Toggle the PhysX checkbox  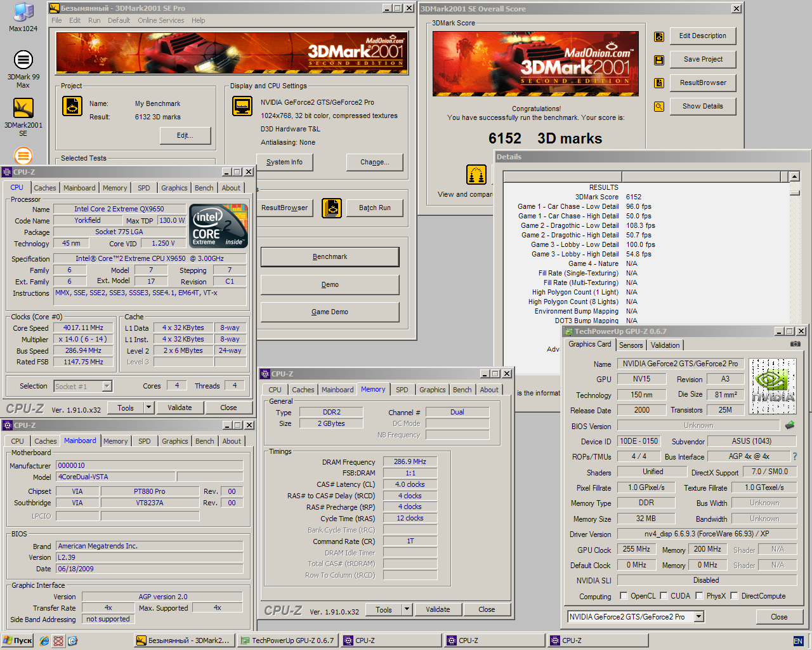tap(699, 596)
